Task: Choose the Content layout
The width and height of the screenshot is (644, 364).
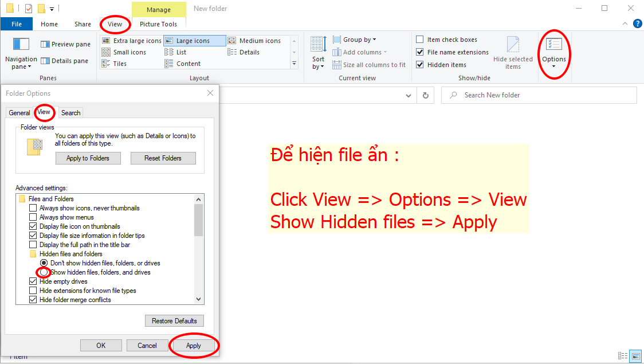Action: [x=183, y=64]
